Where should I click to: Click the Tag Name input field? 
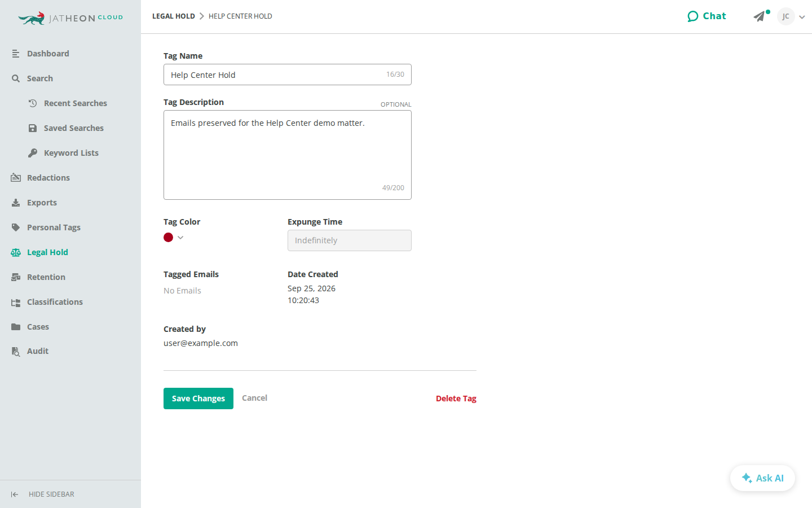(288, 75)
